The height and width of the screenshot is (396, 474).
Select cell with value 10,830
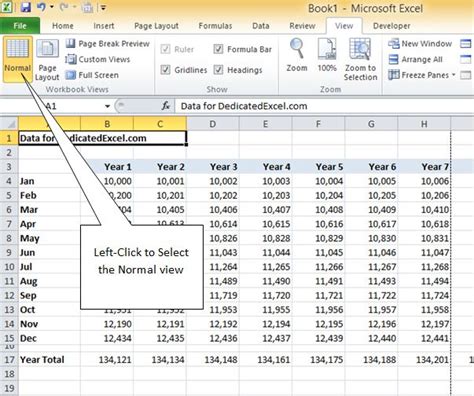click(x=371, y=238)
